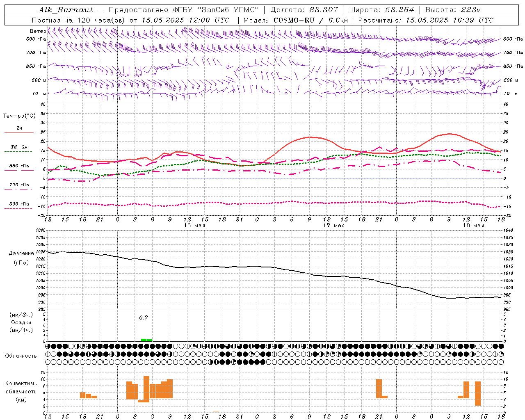Click the 0.7 precipitation amount value
Screen dimensions: 525x420
144,317
